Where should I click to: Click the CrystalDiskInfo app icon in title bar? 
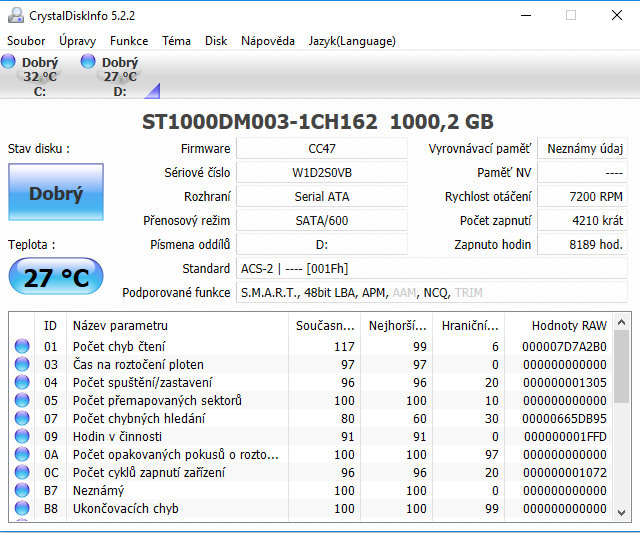point(15,15)
